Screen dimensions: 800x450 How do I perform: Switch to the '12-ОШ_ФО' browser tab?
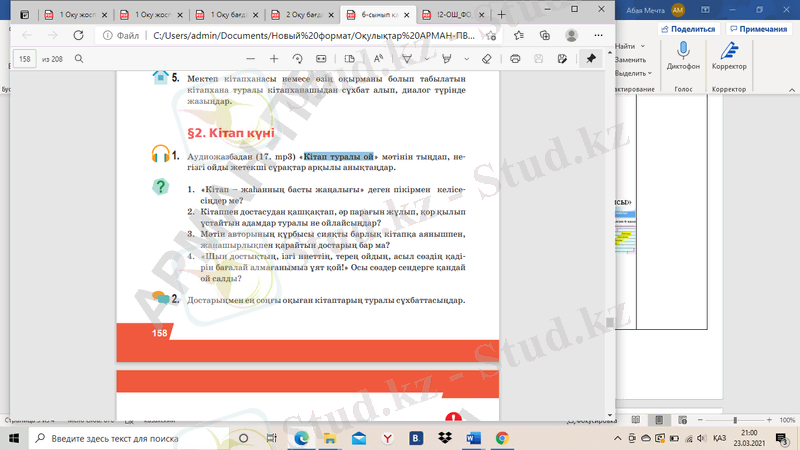click(452, 15)
